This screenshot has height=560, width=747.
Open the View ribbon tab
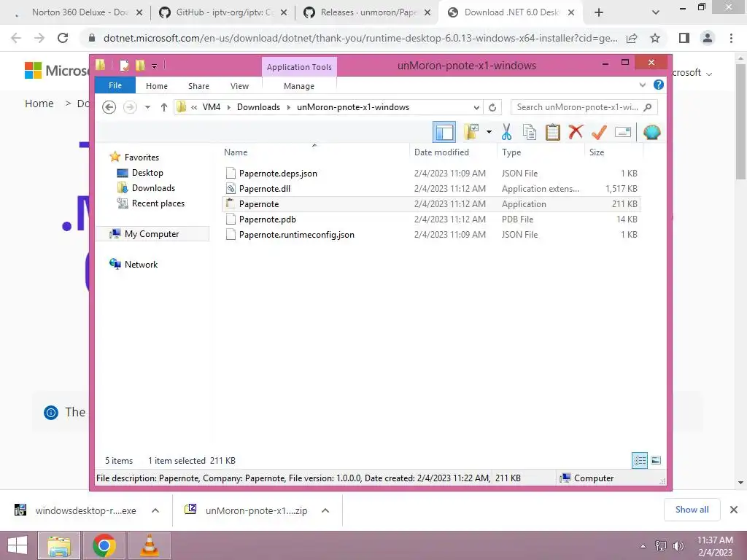[x=239, y=86]
